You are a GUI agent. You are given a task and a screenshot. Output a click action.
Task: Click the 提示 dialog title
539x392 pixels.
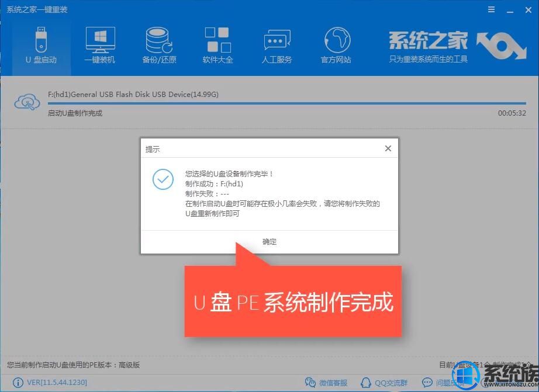[153, 149]
